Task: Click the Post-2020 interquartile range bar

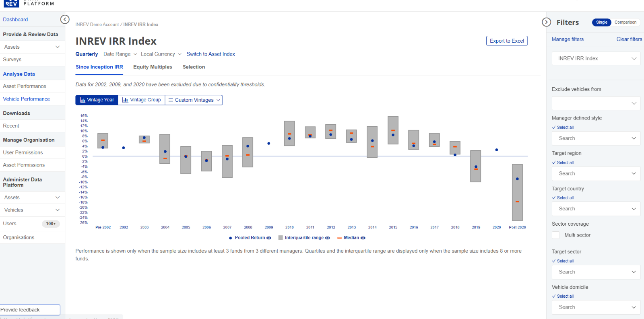Action: 517,192
